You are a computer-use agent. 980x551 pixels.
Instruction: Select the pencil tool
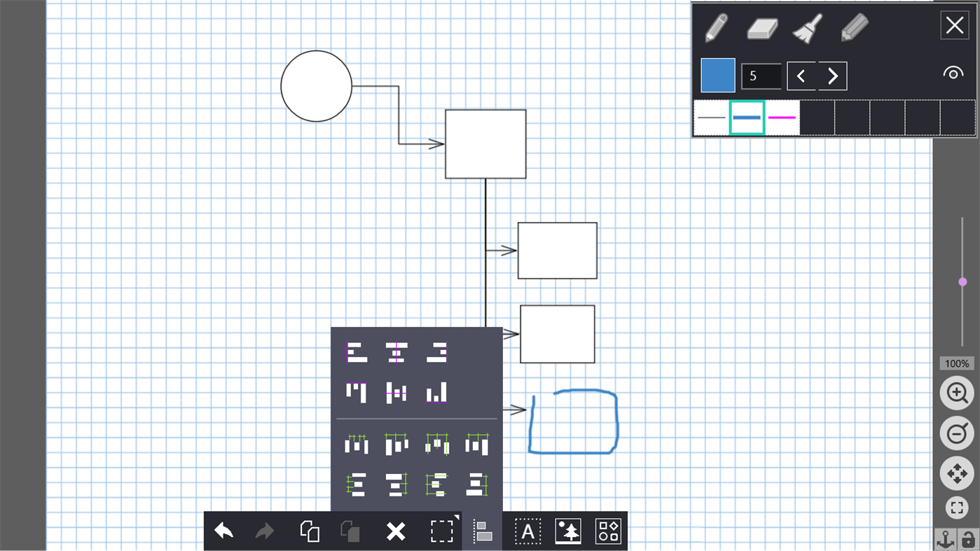click(x=854, y=28)
